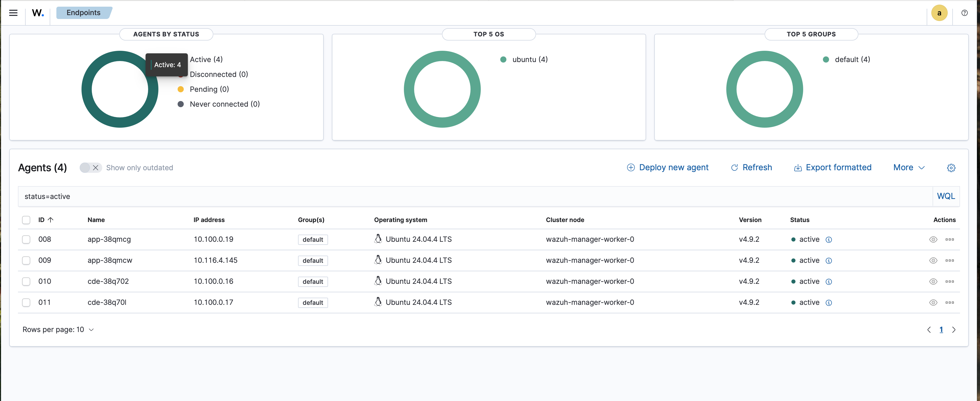The height and width of the screenshot is (401, 980).
Task: Check the box for agent 010
Action: click(x=26, y=282)
